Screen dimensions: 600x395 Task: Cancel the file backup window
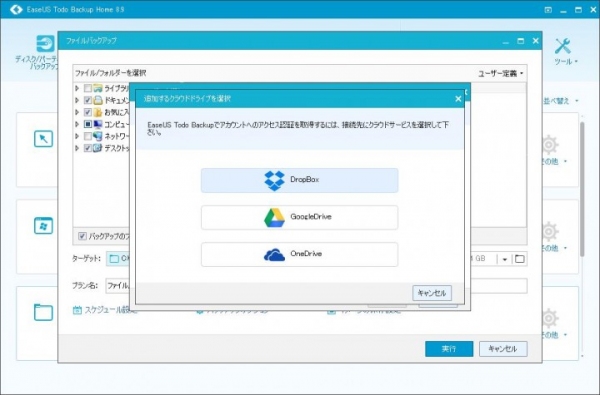point(503,349)
